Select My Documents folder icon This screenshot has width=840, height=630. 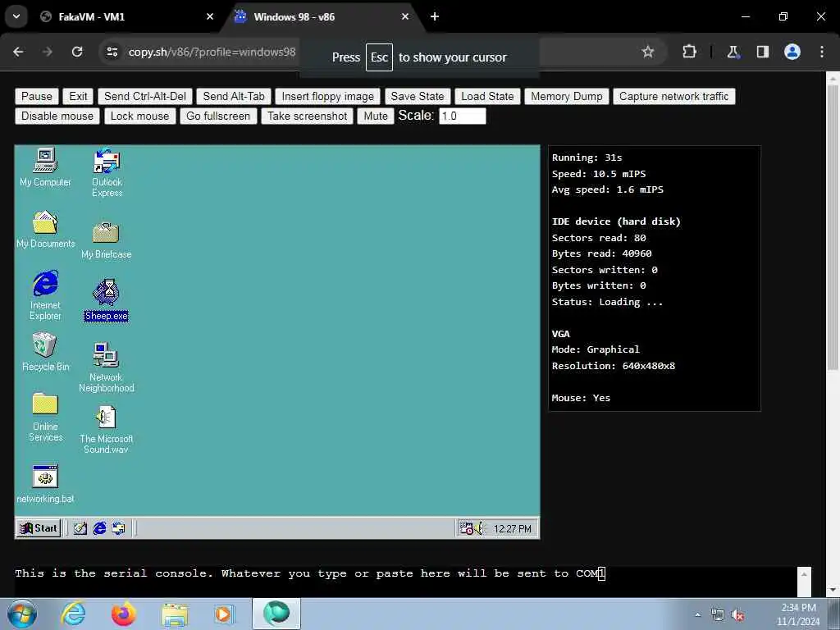(45, 230)
